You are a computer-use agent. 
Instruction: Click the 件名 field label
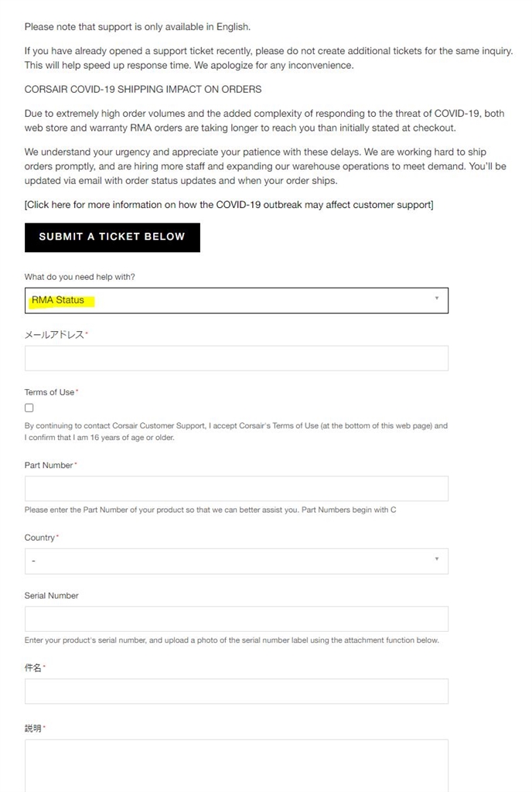[33, 667]
